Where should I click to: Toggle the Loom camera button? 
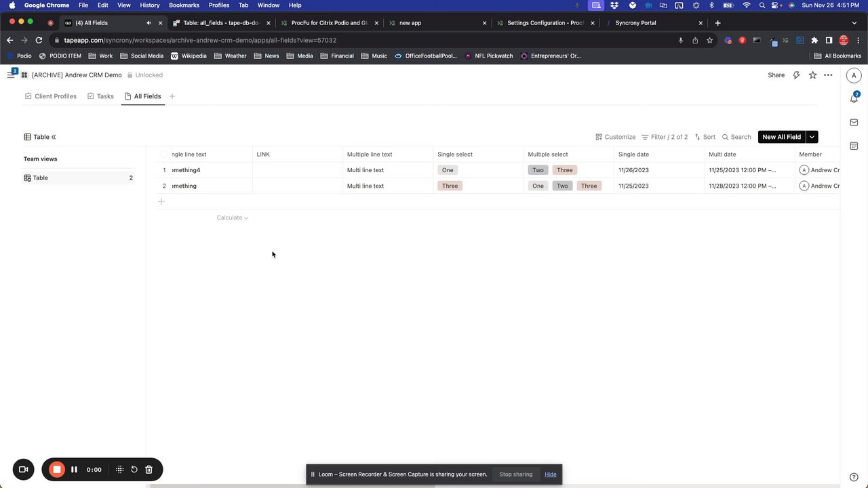point(23,469)
